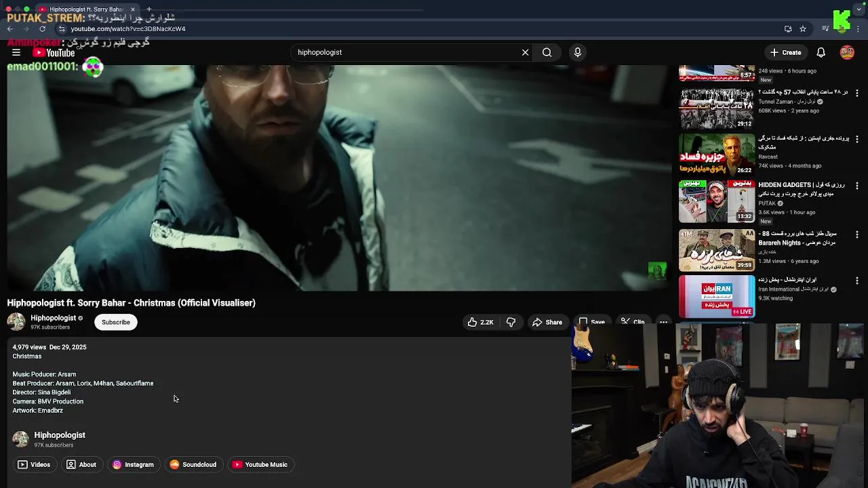Open options for Iran International live
The width and height of the screenshot is (868, 488).
857,280
